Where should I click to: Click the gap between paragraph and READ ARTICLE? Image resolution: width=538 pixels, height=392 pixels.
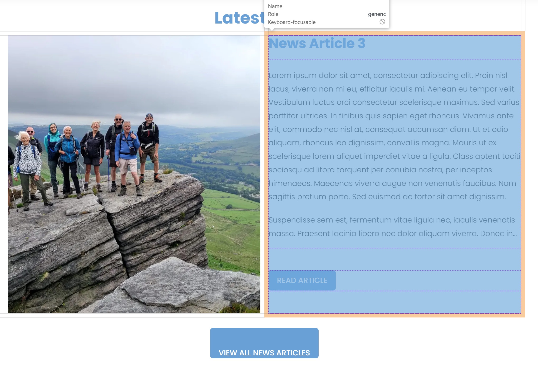click(395, 259)
